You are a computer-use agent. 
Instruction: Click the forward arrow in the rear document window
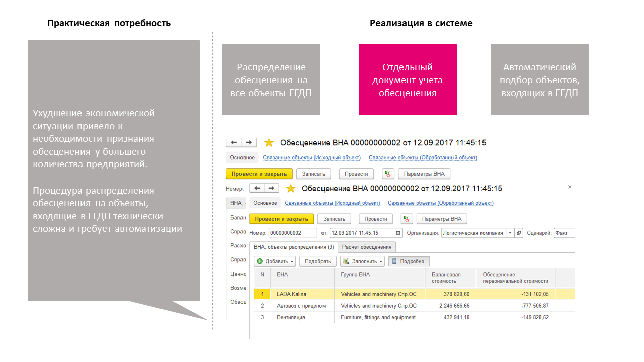coord(249,142)
